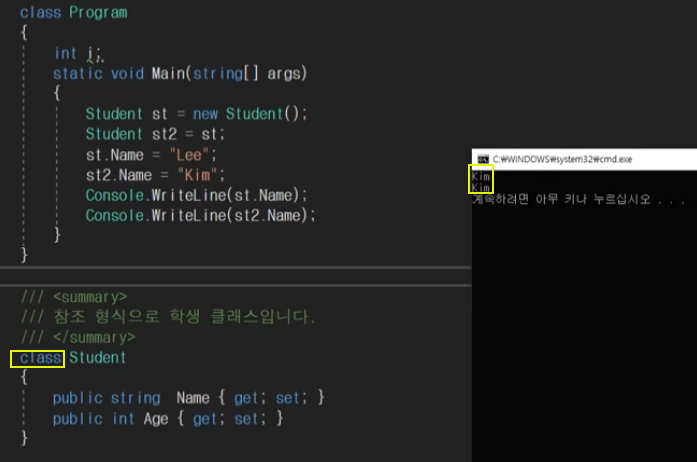Screen dimensions: 697x462
Task: Click the 'public int Age' property line
Action: [x=168, y=418]
